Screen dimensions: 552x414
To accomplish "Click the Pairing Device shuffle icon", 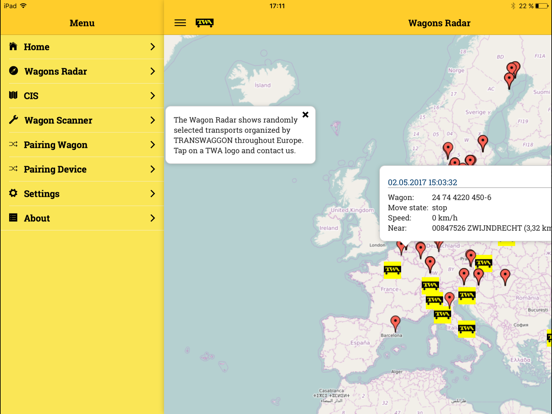I will (13, 169).
